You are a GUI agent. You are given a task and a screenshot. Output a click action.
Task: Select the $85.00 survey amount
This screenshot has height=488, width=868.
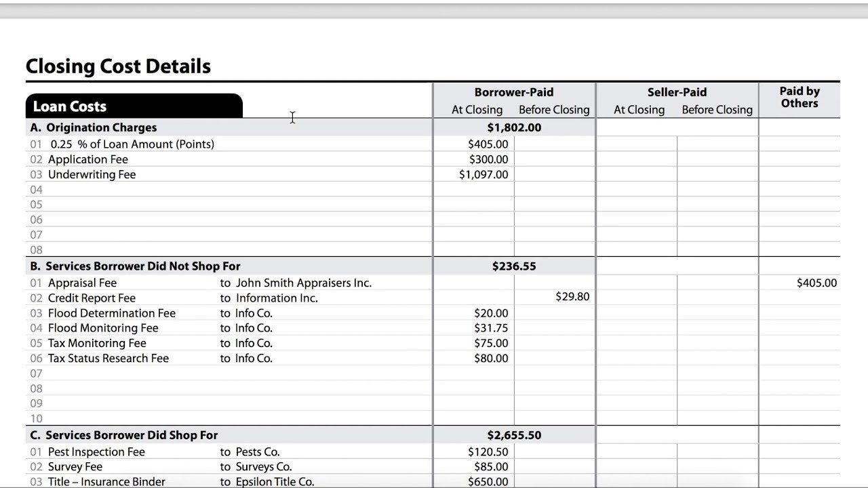point(491,467)
